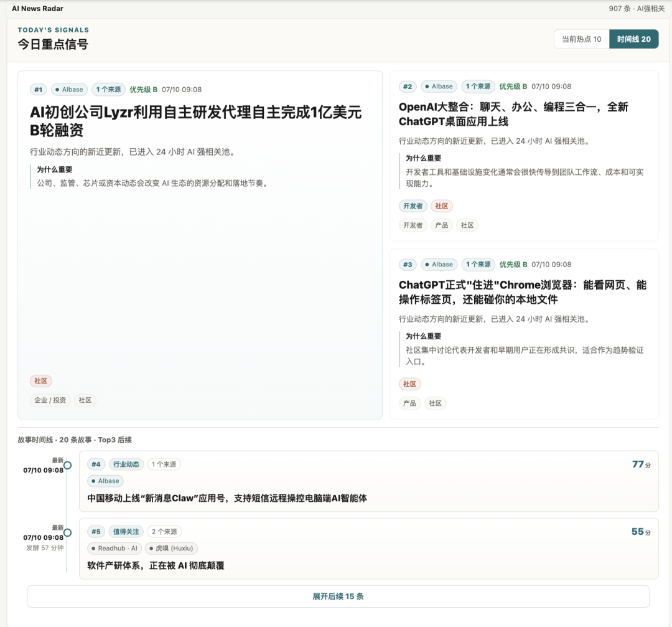Select the 时间线 20 tab

[634, 39]
